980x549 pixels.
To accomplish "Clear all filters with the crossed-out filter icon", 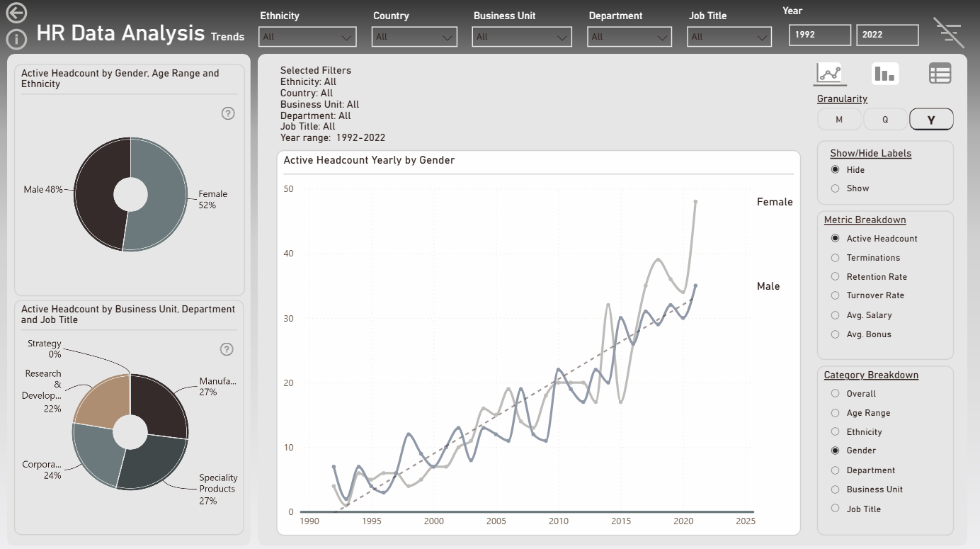I will (x=947, y=33).
